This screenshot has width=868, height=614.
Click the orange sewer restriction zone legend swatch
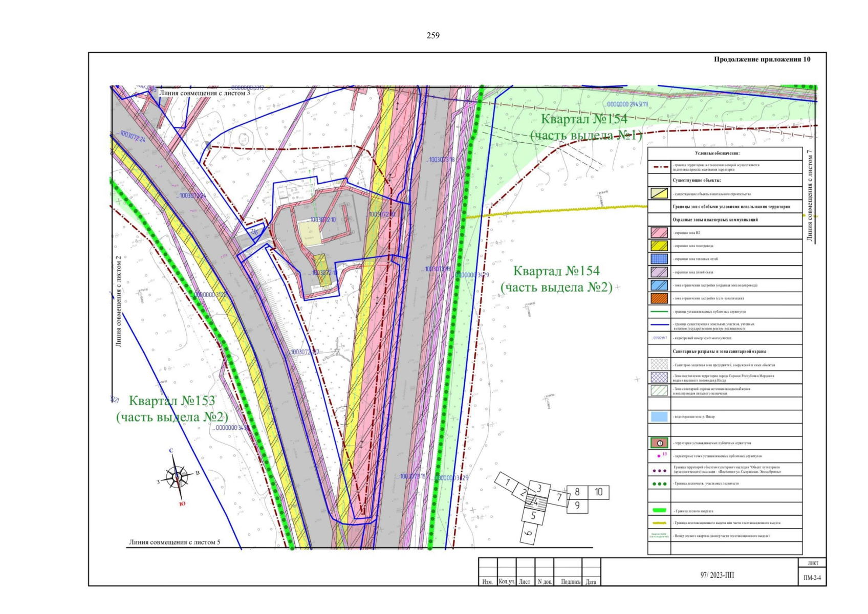click(659, 298)
